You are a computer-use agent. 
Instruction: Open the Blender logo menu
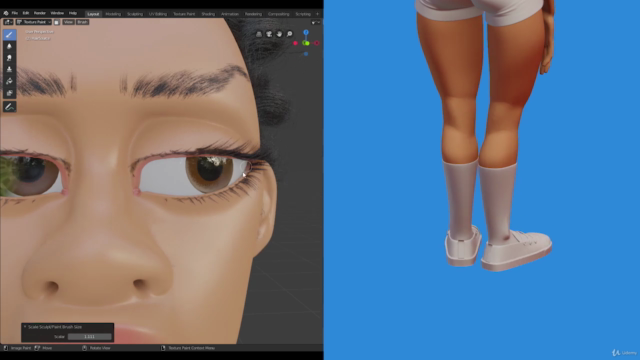pos(6,13)
